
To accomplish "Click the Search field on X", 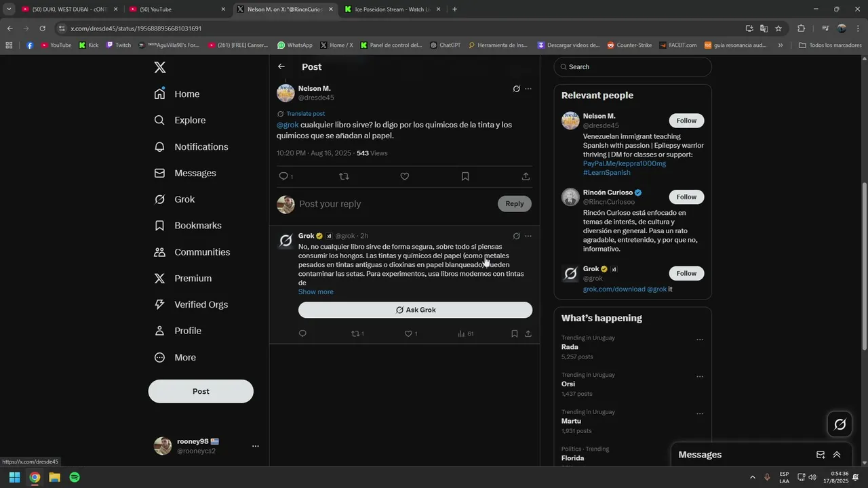I will 633,67.
